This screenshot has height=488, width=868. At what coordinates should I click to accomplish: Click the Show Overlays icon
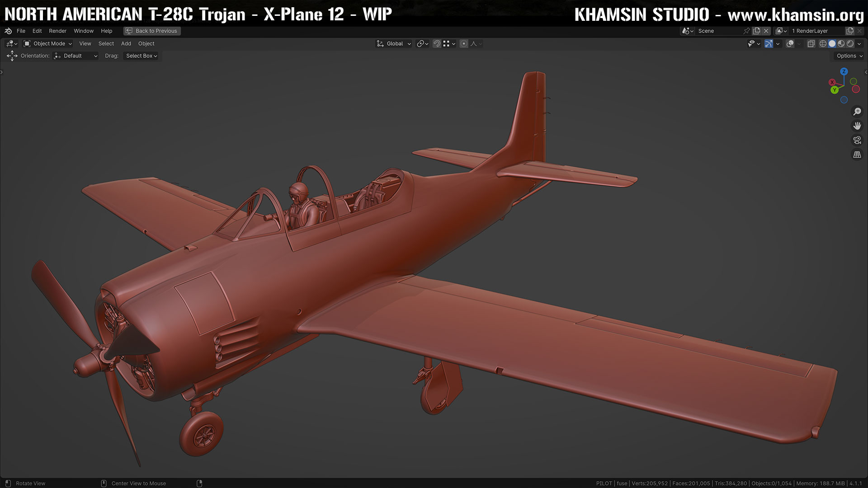[790, 43]
